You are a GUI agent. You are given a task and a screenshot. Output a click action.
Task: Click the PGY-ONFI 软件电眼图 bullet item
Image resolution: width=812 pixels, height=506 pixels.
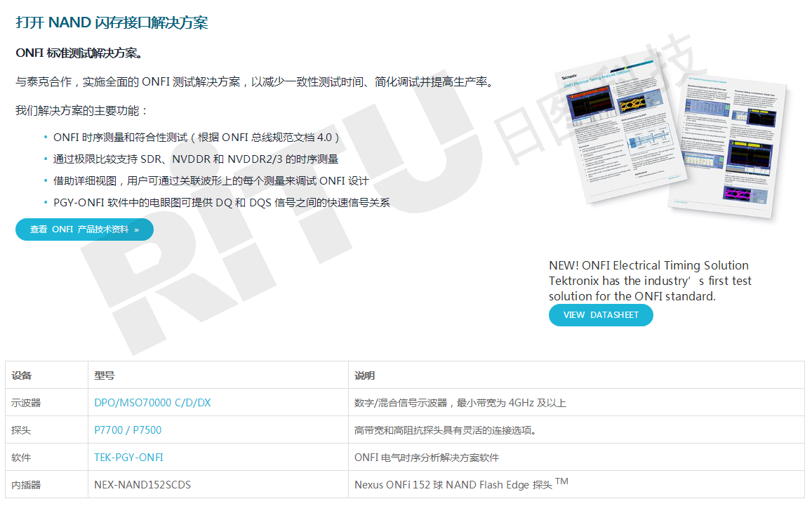tap(221, 203)
